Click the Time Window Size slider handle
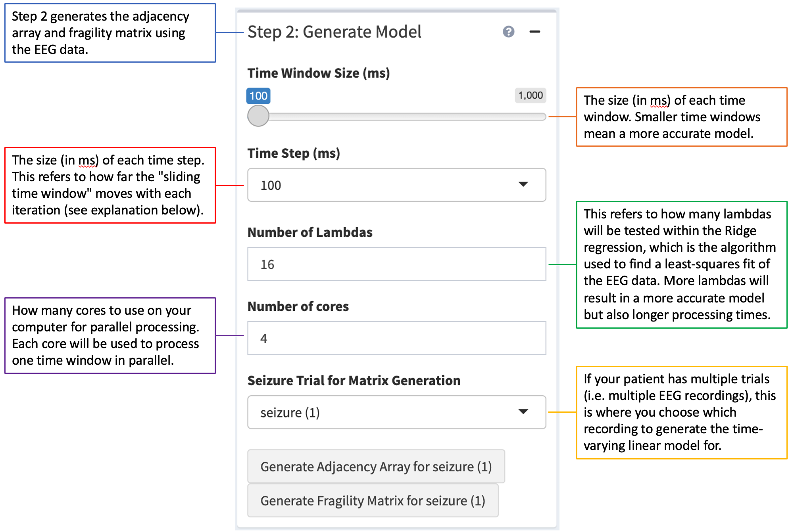The height and width of the screenshot is (532, 792). 258,116
